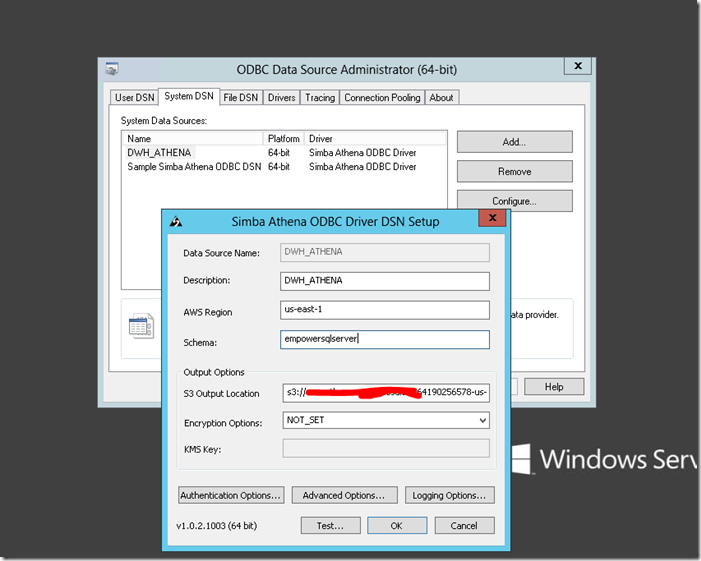Click the KMS Key field
701x561 pixels.
pyautogui.click(x=386, y=448)
